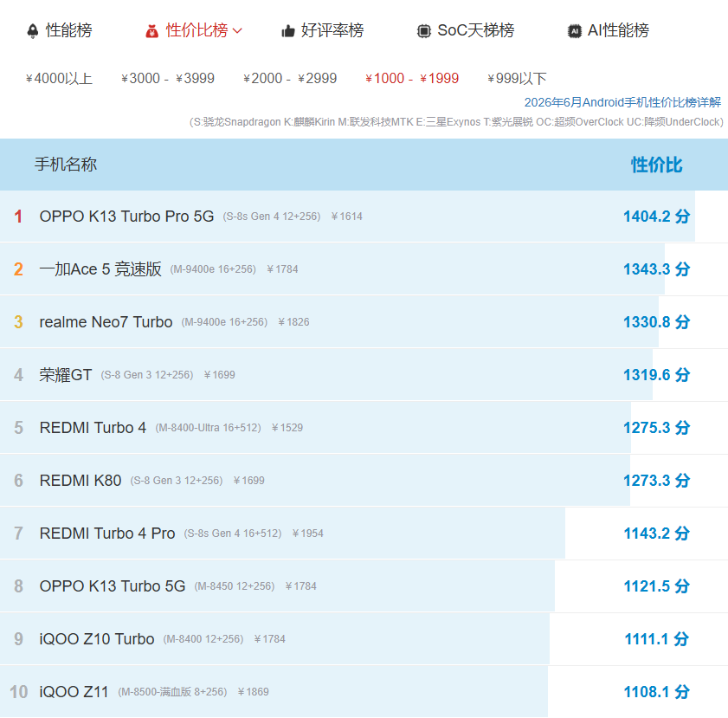Click the (M-8500-满血版 8+256) spec text
The image size is (728, 718).
172,692
